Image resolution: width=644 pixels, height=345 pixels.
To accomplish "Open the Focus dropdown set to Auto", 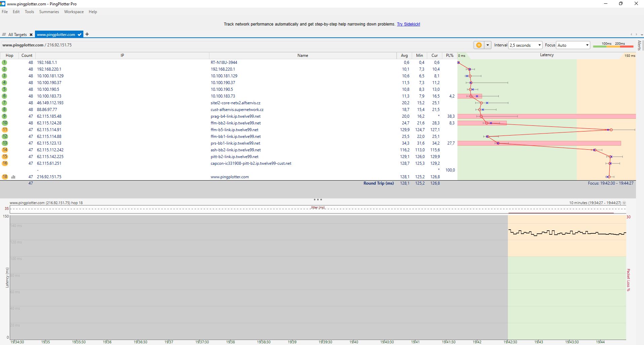I will 573,45.
